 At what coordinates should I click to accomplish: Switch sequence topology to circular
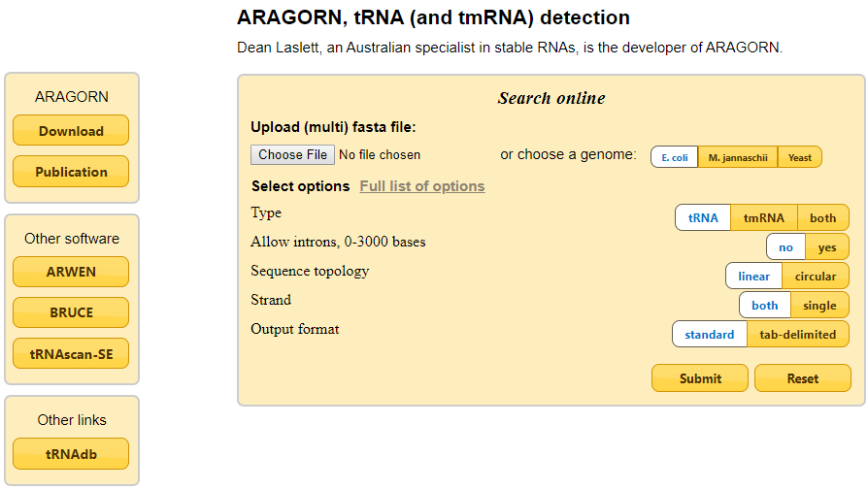(x=816, y=277)
